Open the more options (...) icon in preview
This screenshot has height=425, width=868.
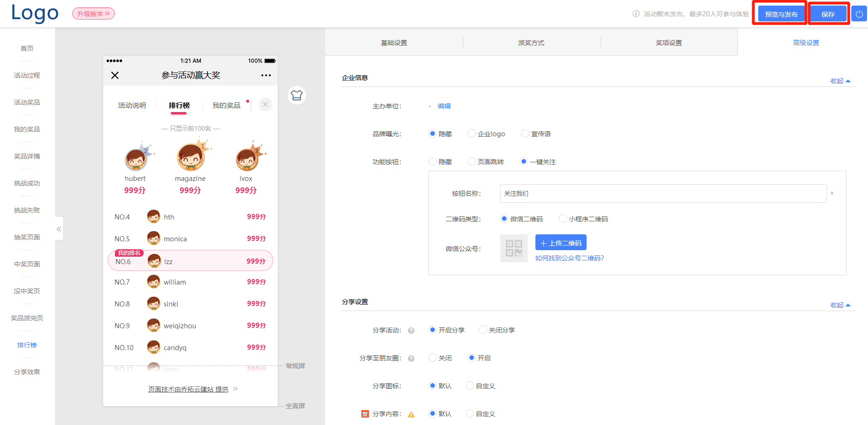[266, 75]
